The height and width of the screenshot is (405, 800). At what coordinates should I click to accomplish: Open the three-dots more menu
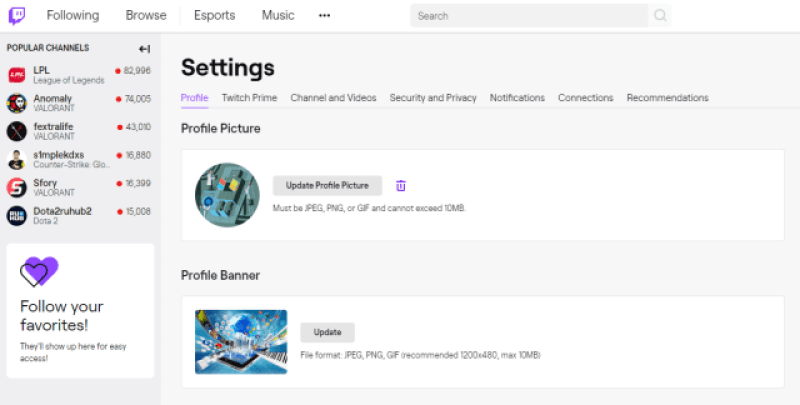(324, 16)
